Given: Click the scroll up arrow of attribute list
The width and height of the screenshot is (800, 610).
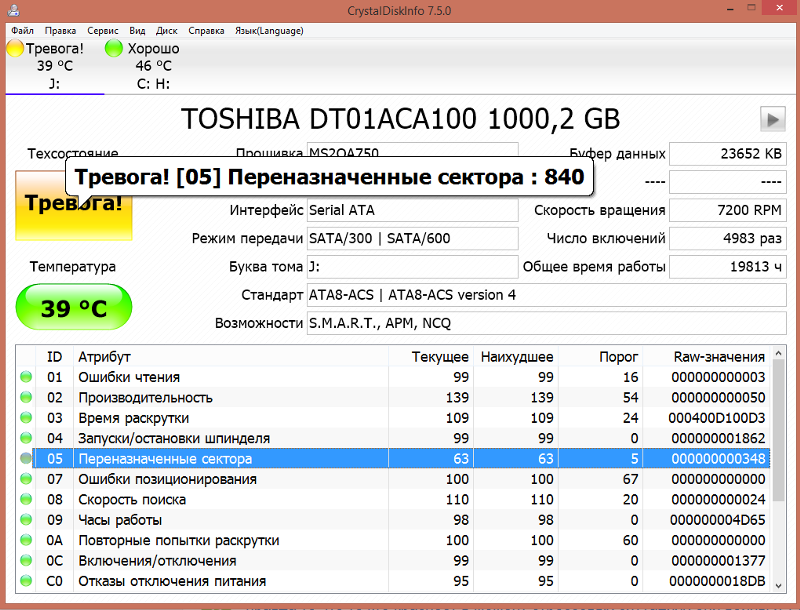Looking at the screenshot, I should tap(779, 352).
